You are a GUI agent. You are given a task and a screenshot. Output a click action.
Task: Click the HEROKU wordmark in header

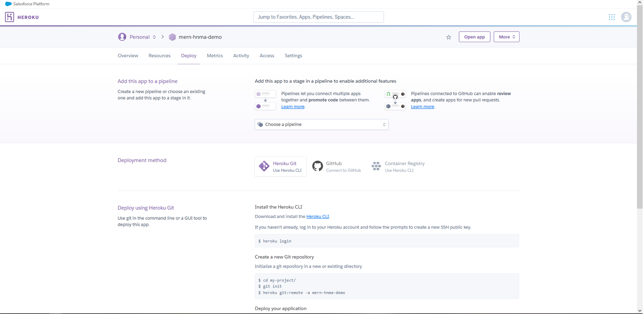coord(28,17)
